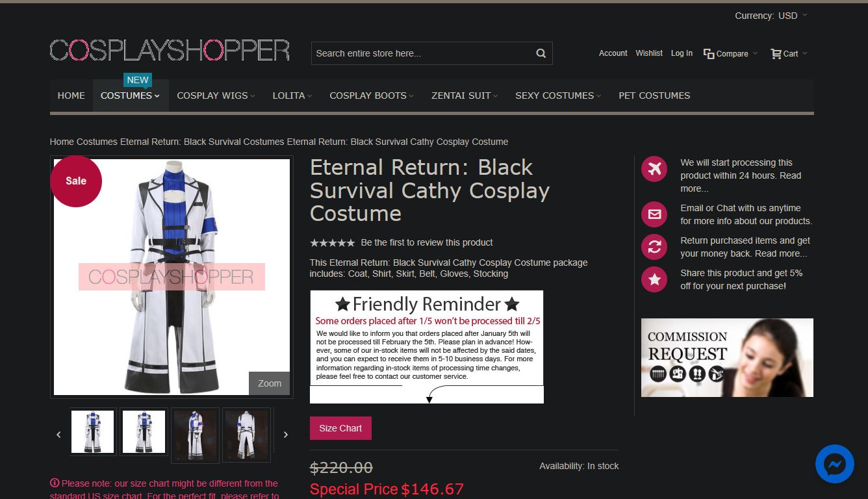Show previous product thumbnails arrow
This screenshot has width=868, height=499.
[58, 435]
